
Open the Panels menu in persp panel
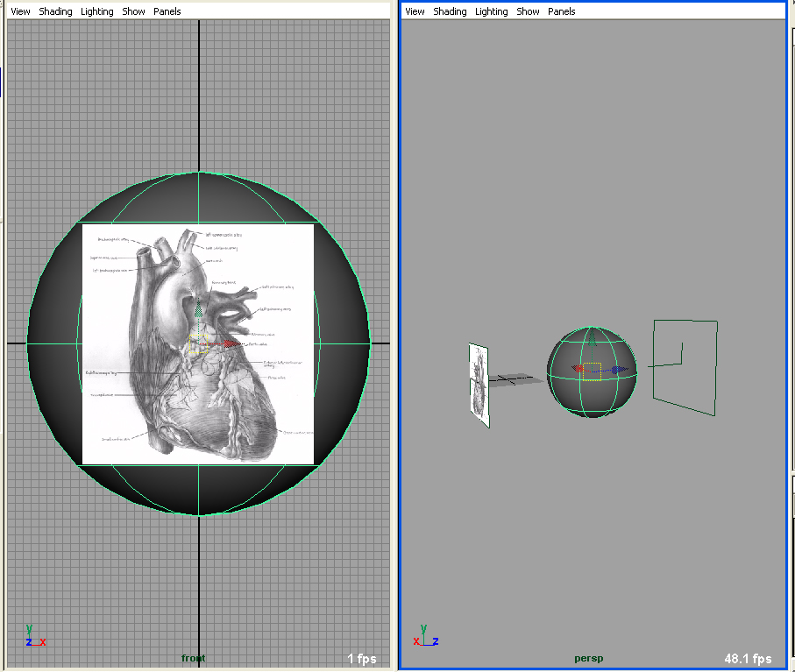(561, 11)
